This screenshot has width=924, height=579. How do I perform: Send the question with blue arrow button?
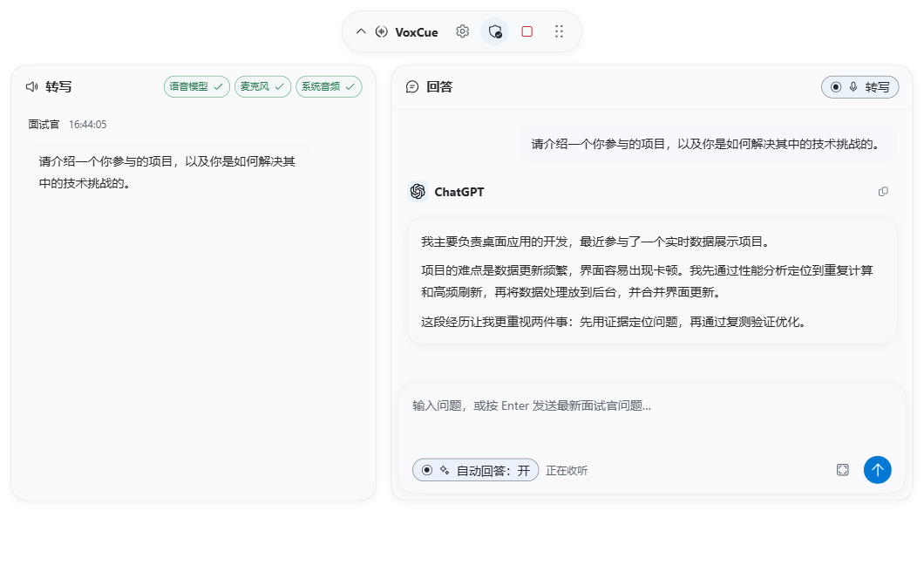tap(878, 470)
